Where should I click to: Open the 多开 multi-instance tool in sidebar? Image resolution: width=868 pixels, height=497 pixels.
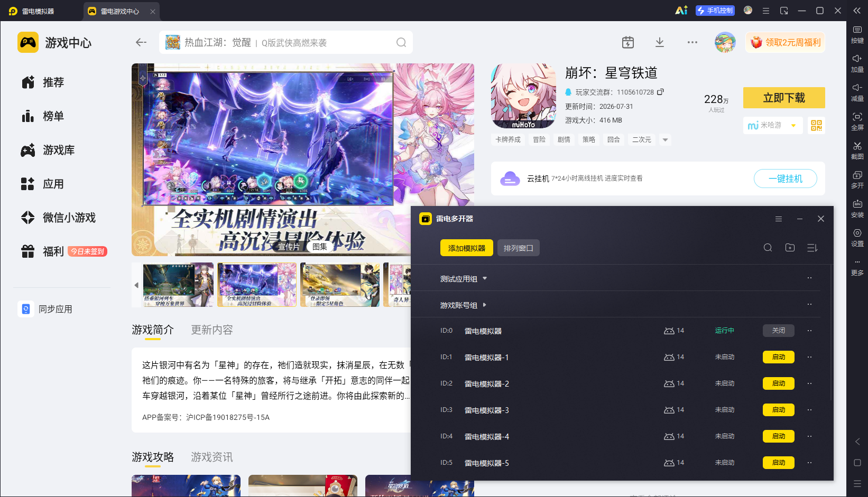pos(857,180)
